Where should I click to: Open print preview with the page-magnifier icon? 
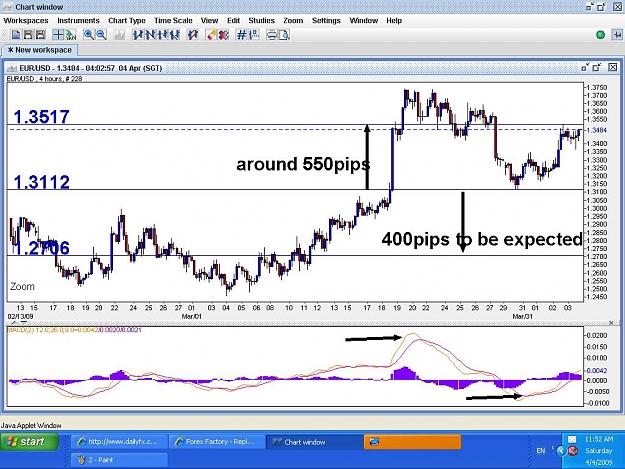(284, 35)
